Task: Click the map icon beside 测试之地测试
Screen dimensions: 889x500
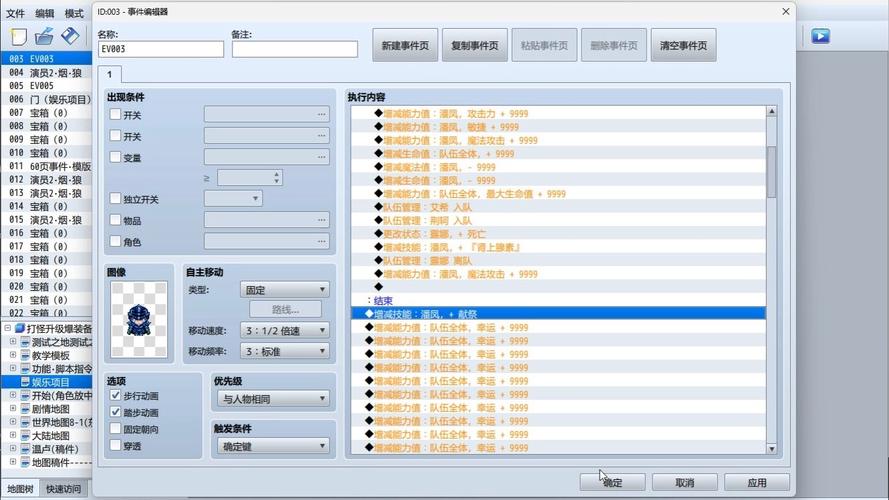Action: pos(26,342)
